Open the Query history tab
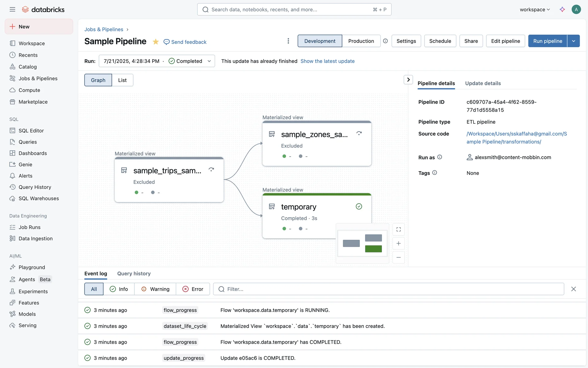This screenshot has width=588, height=368. pyautogui.click(x=134, y=274)
